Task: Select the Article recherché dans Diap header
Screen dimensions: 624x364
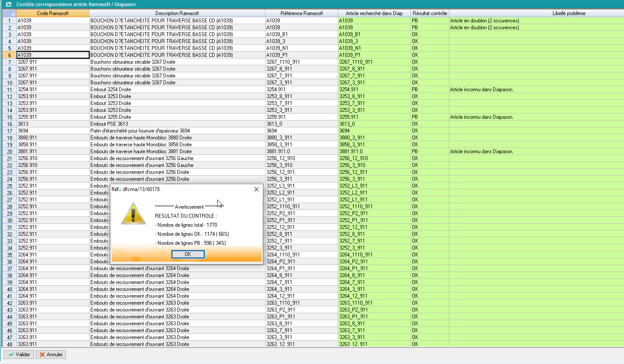Action: click(374, 13)
